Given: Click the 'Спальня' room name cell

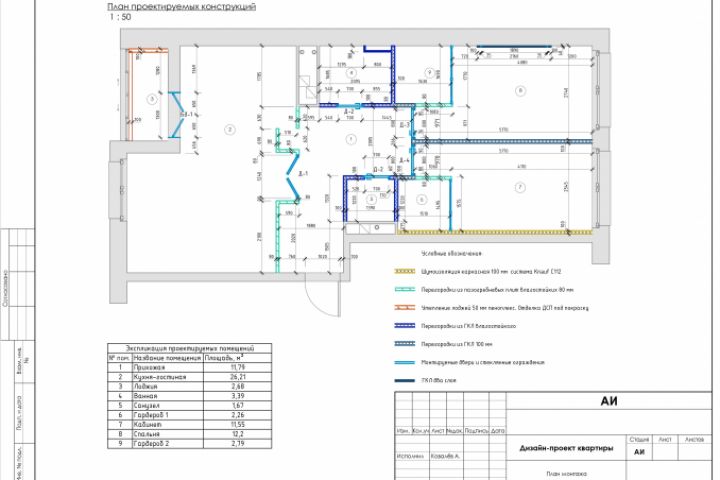Looking at the screenshot, I should pos(146,434).
